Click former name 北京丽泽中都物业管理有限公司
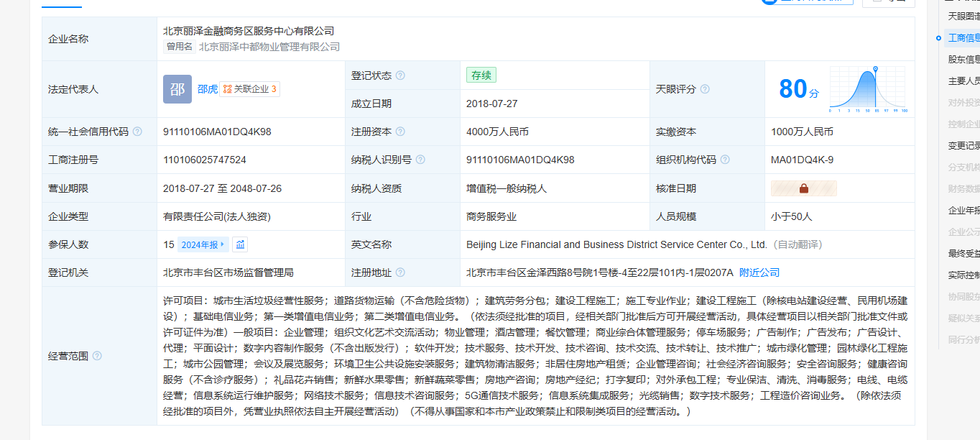The height and width of the screenshot is (440, 980). (x=269, y=47)
